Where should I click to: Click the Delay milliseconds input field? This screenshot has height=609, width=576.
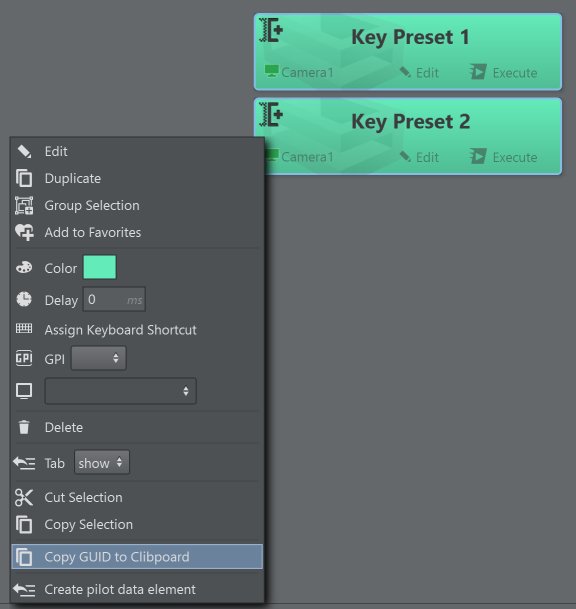[114, 299]
